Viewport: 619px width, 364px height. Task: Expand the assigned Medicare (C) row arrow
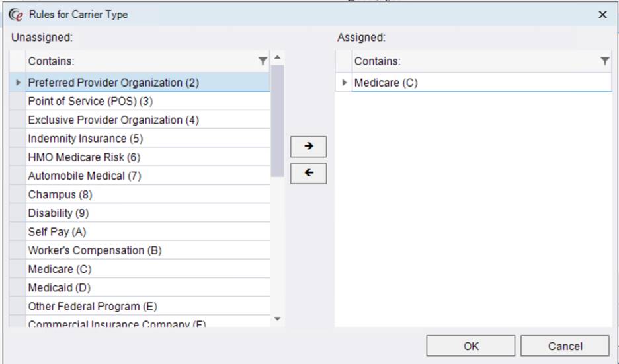click(344, 83)
